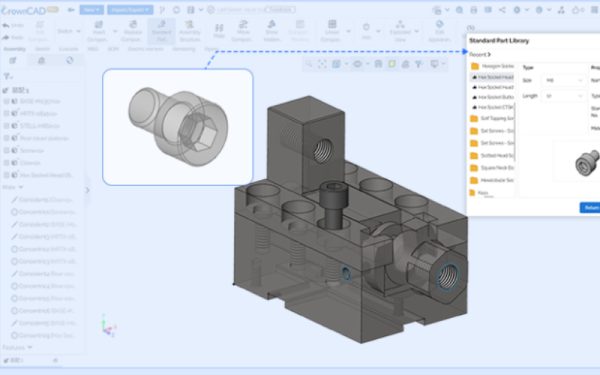Viewport: 600px width, 375px height.
Task: Click the Show Hidden components tool
Action: 272,31
